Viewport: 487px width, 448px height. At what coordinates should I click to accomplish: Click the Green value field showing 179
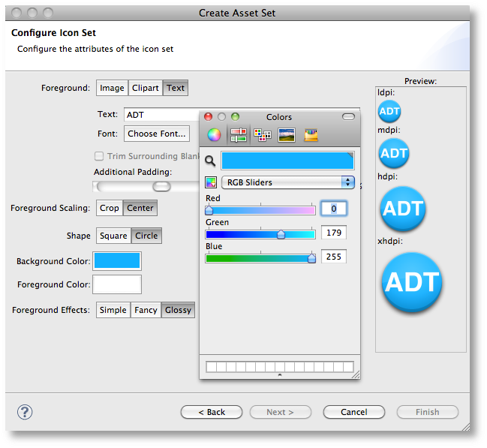tap(334, 233)
